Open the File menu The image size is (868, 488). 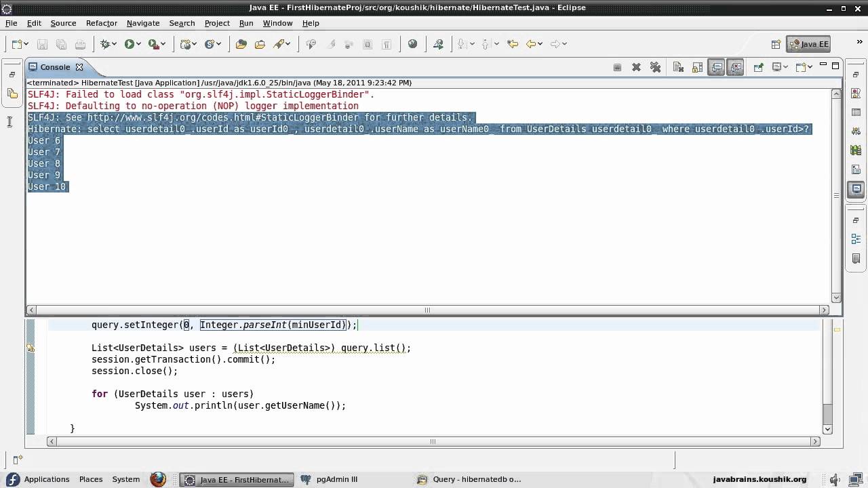click(x=12, y=23)
